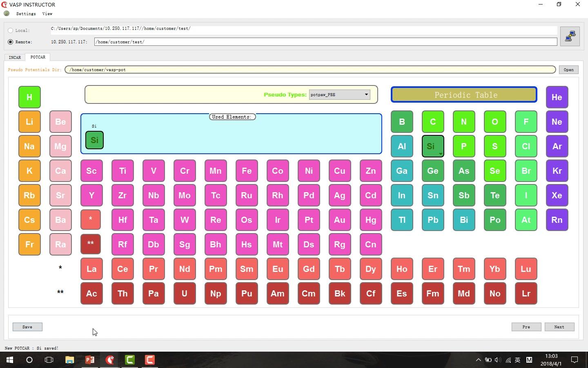The image size is (588, 368).
Task: Select the Xenon Xe element
Action: click(557, 195)
